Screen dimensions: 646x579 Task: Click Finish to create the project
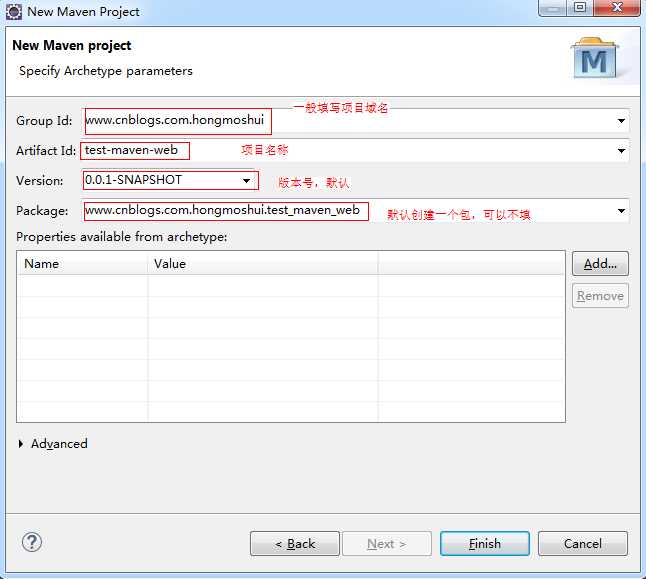[x=485, y=544]
